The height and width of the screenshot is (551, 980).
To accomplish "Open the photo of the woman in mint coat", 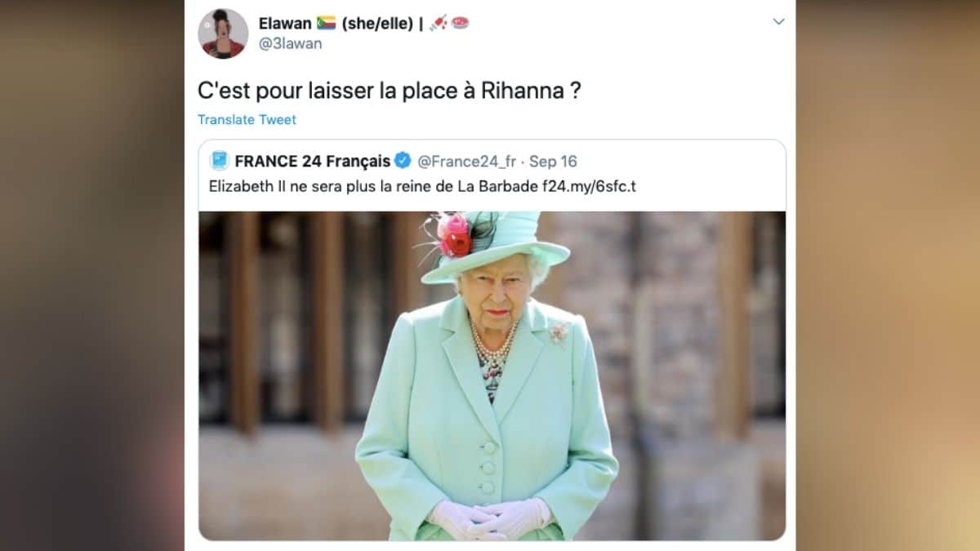I will (492, 375).
